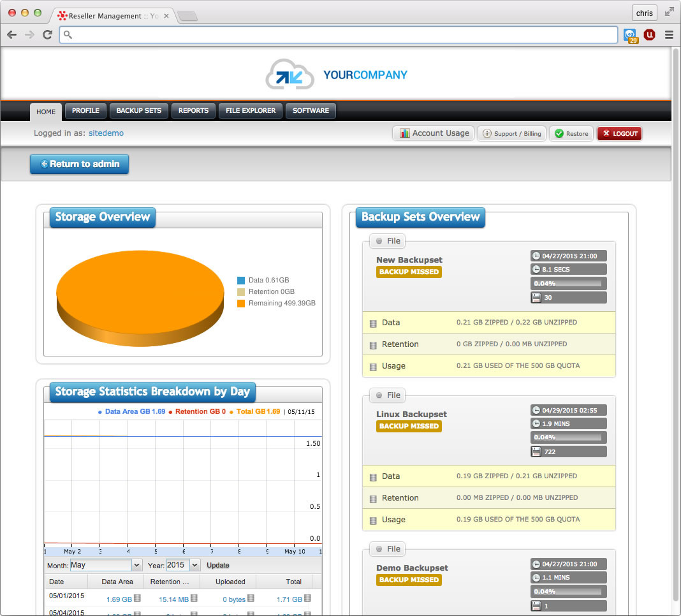Click the fullscreen arrows icon in the title bar
681x616 pixels.
pyautogui.click(x=669, y=12)
